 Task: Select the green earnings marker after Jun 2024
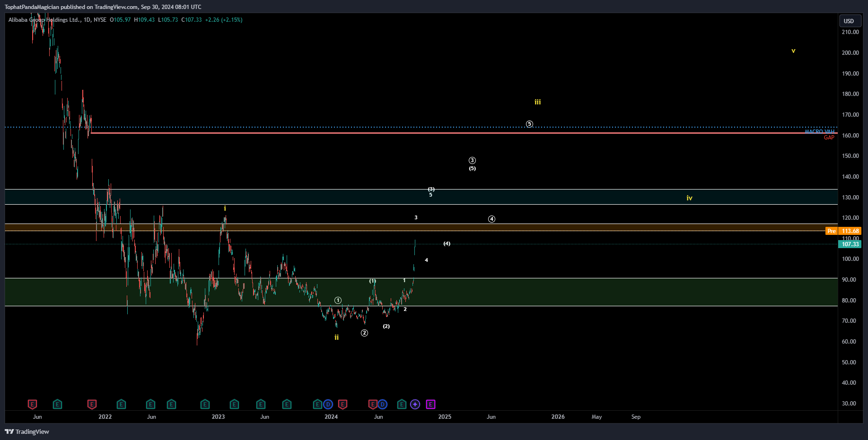click(402, 404)
